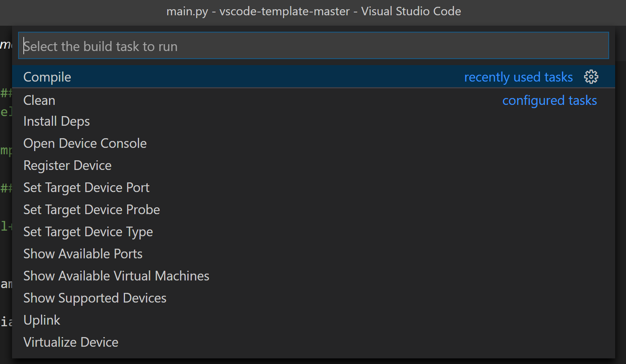Run Show Available Ports task
The height and width of the screenshot is (364, 626).
314,254
